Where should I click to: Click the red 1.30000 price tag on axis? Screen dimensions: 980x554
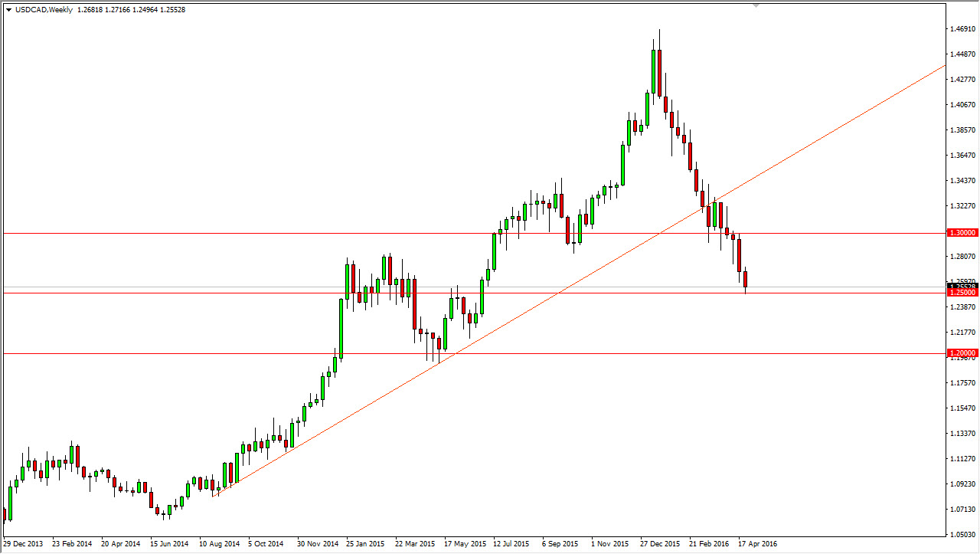pos(963,232)
